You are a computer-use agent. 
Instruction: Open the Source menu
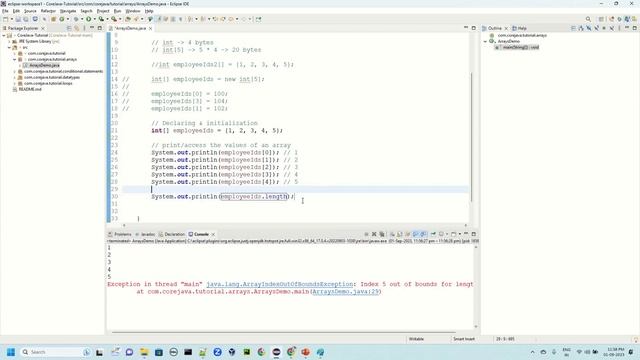(x=30, y=11)
